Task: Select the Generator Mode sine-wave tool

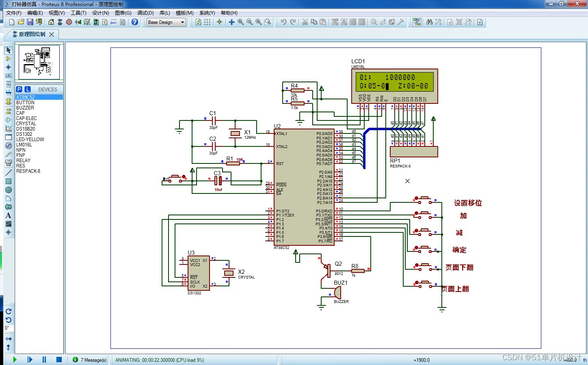Action: pyautogui.click(x=9, y=146)
